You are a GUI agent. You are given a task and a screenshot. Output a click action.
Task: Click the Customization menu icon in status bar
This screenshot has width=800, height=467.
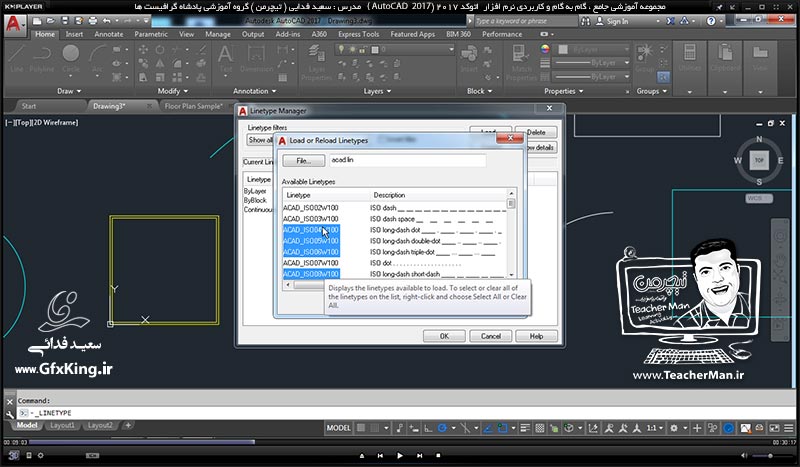click(x=789, y=428)
